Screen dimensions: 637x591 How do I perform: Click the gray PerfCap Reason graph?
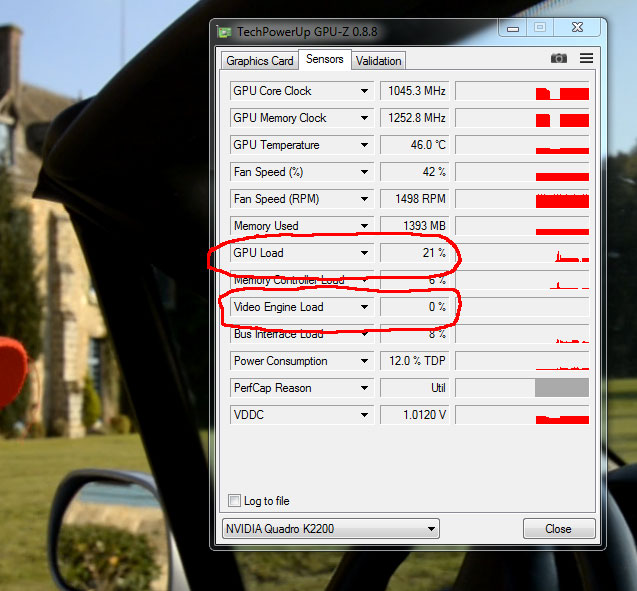coord(522,388)
